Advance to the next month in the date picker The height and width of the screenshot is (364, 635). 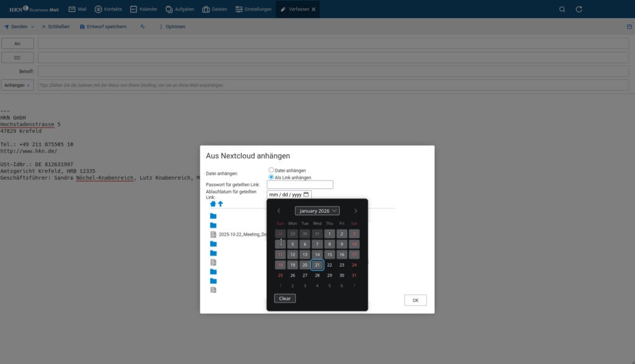[x=355, y=211]
